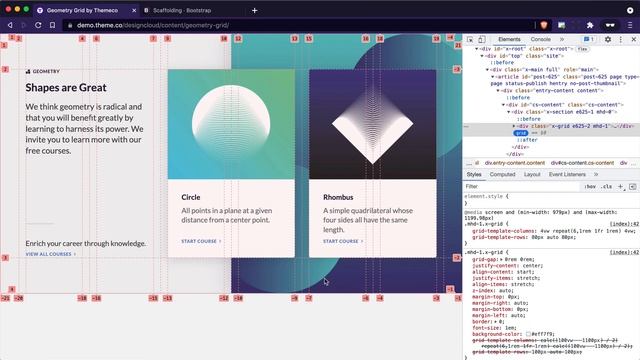The width and height of the screenshot is (640, 360).
Task: Close the Geometry Grid tab
Action: [x=134, y=10]
